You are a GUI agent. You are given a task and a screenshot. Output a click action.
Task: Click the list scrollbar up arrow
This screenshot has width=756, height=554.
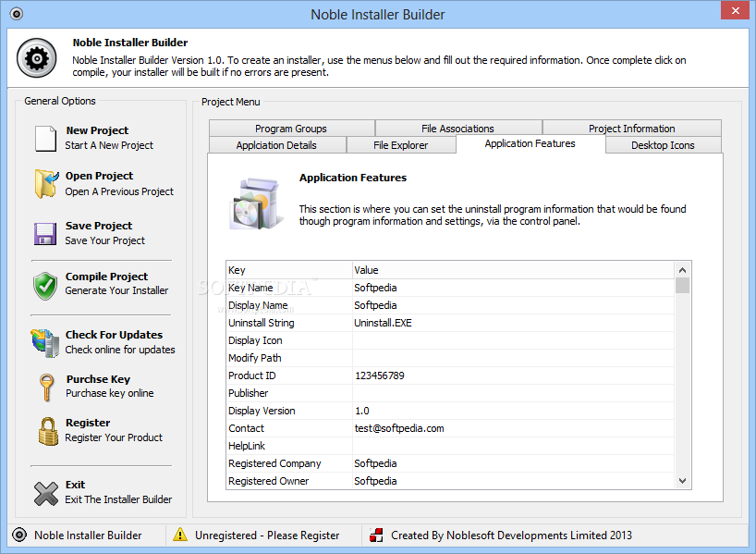click(682, 270)
